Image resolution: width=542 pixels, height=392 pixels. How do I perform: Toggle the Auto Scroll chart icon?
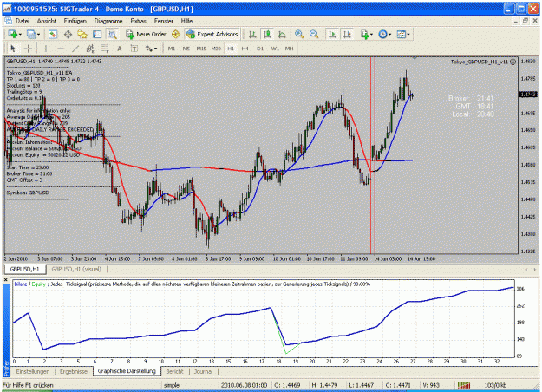tap(332, 34)
